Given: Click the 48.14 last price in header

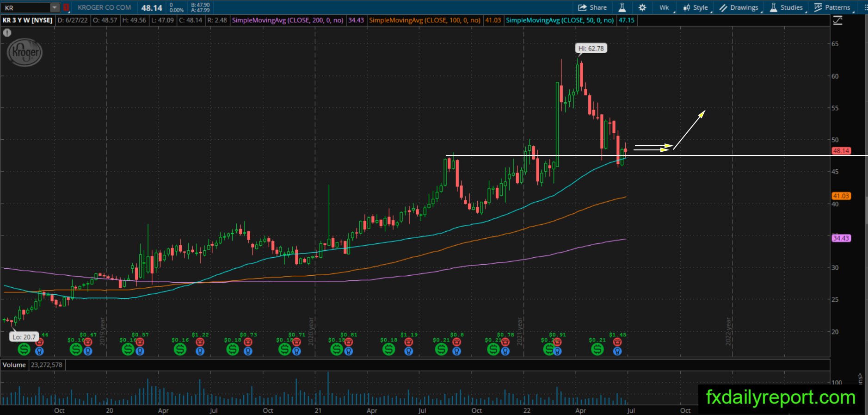Looking at the screenshot, I should tap(152, 8).
